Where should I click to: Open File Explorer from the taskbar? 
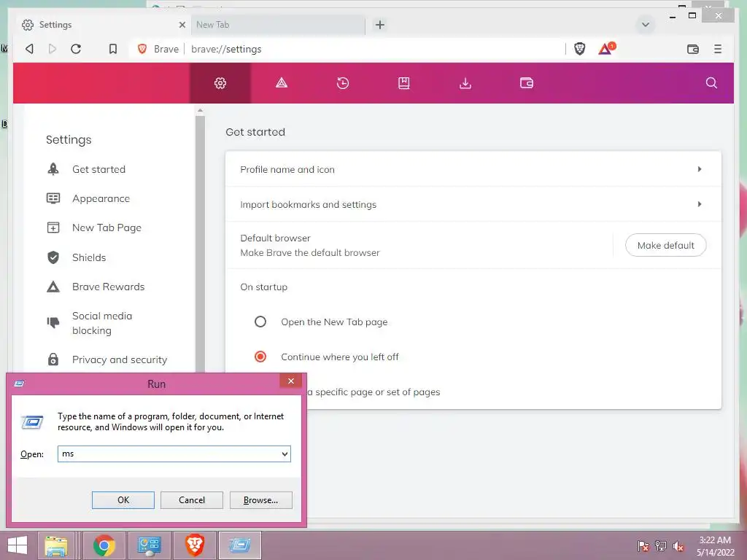[56, 545]
